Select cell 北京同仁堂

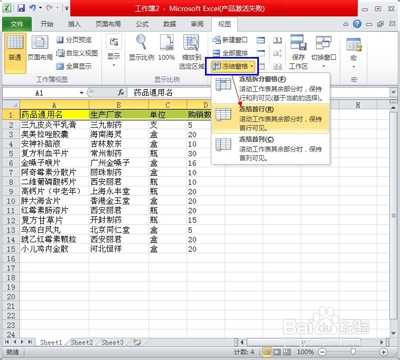[119, 230]
